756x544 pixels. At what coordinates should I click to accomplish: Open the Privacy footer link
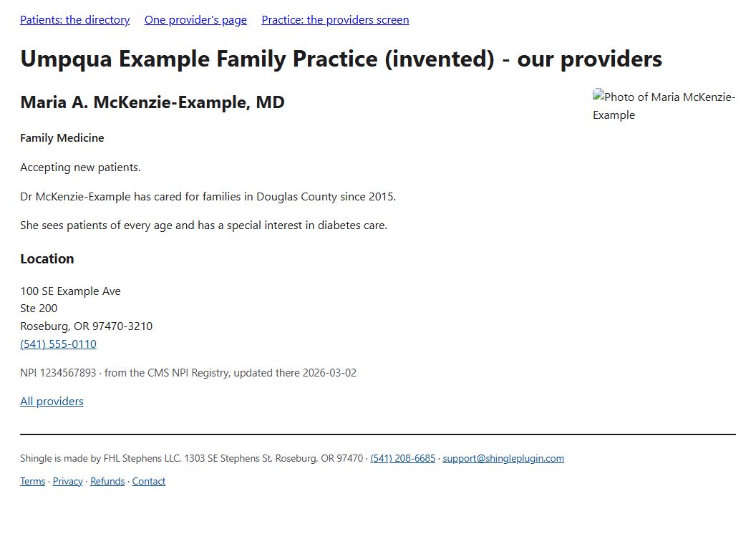pyautogui.click(x=68, y=481)
